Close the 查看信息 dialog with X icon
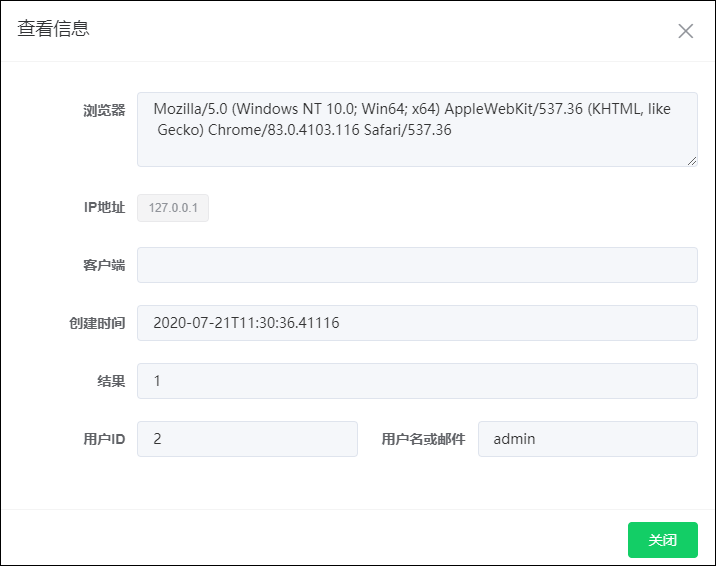The height and width of the screenshot is (566, 716). [685, 31]
